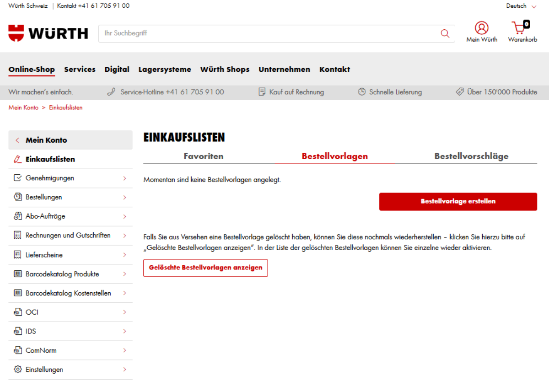Click the IDS EDI icon
This screenshot has height=392, width=549.
18,331
